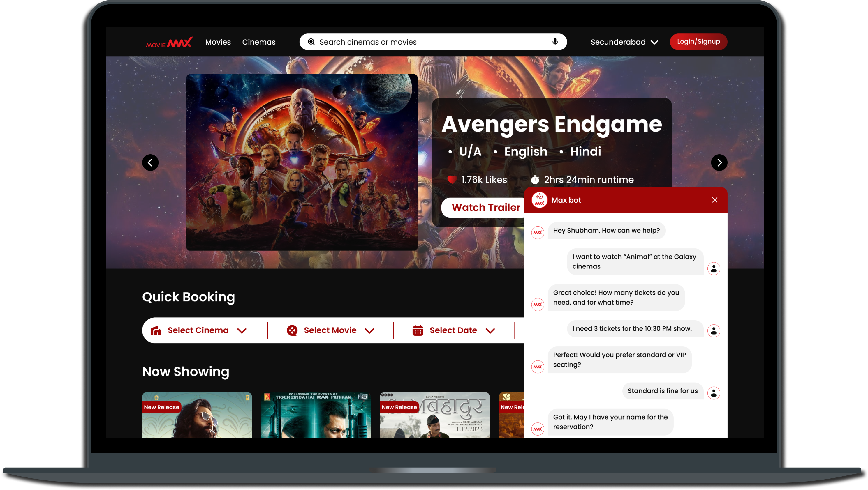The width and height of the screenshot is (868, 490).
Task: Click user avatar beside 'Animal' message
Action: (714, 269)
